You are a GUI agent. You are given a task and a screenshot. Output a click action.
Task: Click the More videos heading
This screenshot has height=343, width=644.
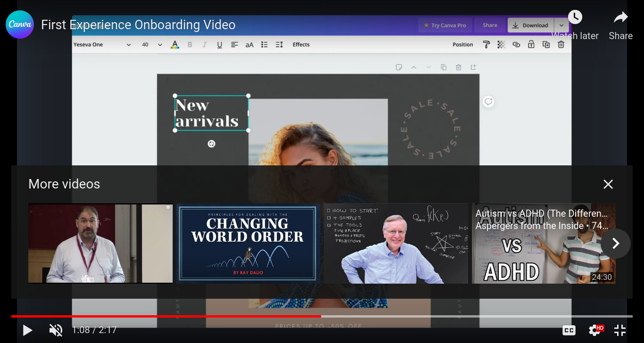point(64,184)
